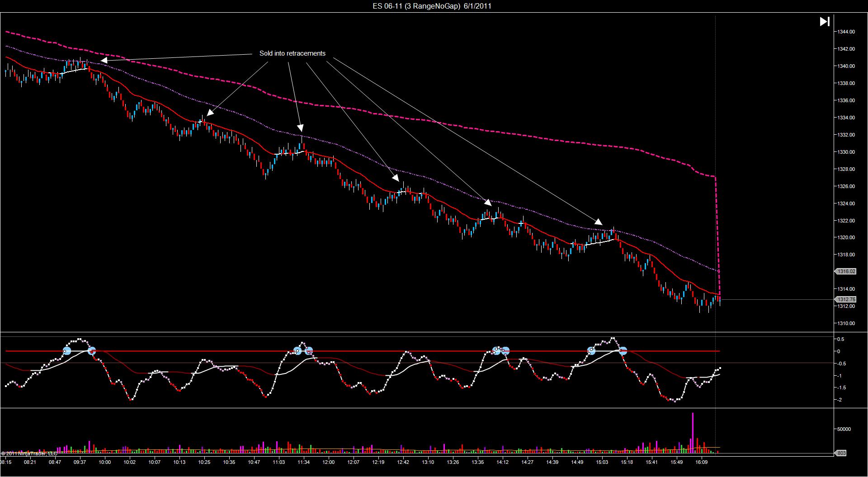Click the 08:47 time axis label
This screenshot has height=477, width=868.
tap(55, 462)
